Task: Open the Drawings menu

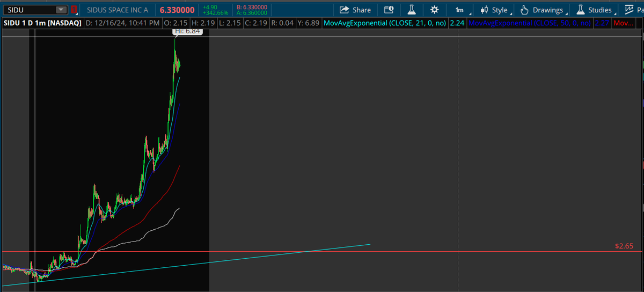Action: (x=544, y=10)
